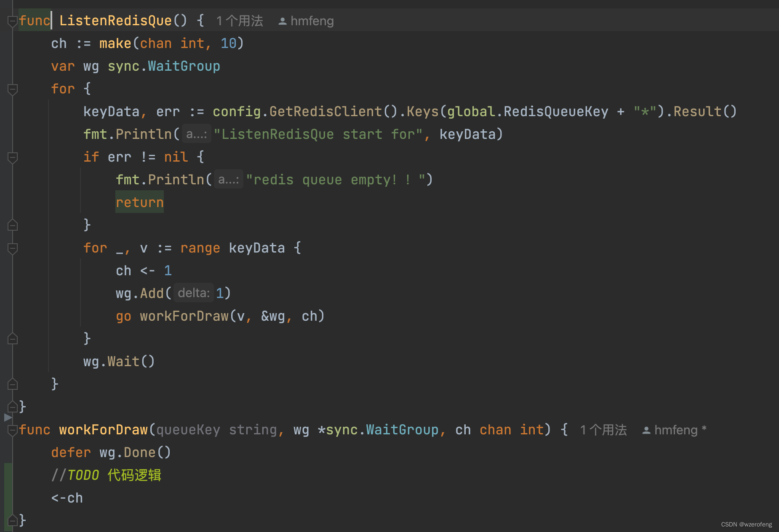Click the 'ch <- 1' statement
779x532 pixels.
point(144,271)
